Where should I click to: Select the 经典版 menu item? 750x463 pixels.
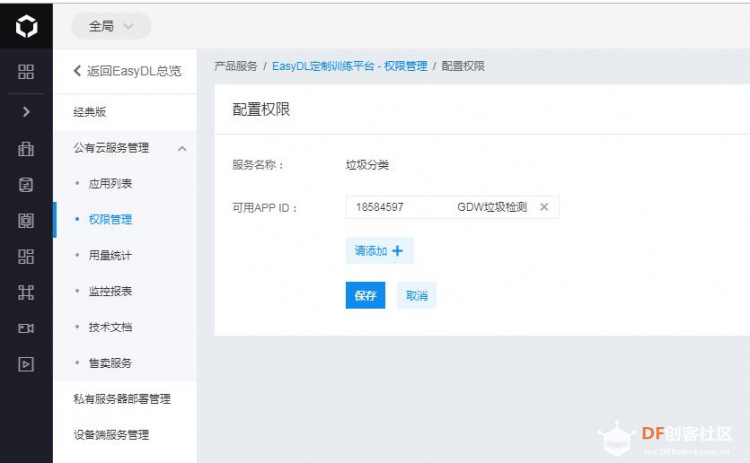tap(90, 112)
